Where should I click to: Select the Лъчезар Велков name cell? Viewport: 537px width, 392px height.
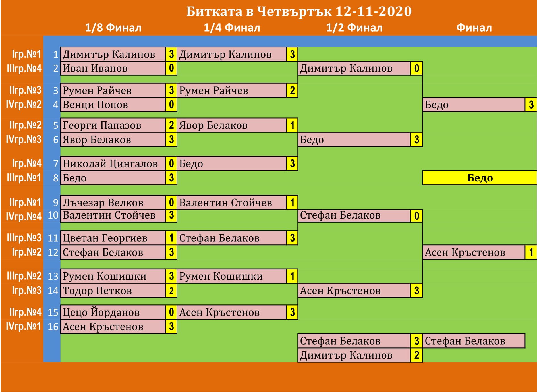pos(113,203)
